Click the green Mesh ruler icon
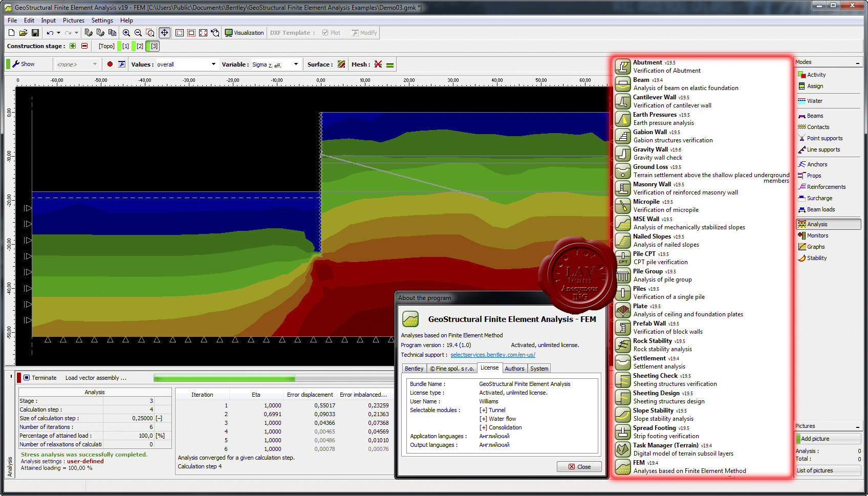Image resolution: width=868 pixels, height=496 pixels. pyautogui.click(x=390, y=65)
